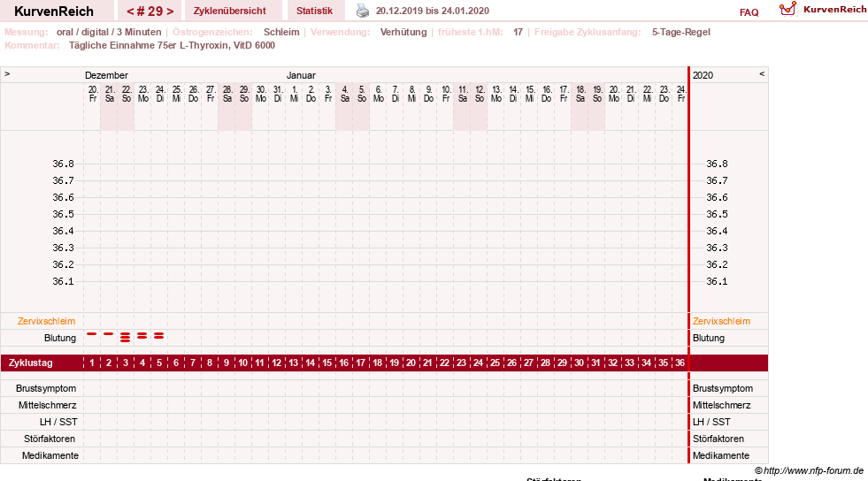
Task: Expand chart with left '>' arrow
Action: (7, 73)
